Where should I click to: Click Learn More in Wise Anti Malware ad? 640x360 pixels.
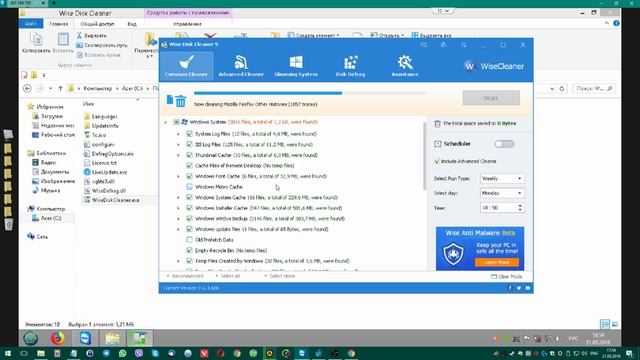point(497,262)
